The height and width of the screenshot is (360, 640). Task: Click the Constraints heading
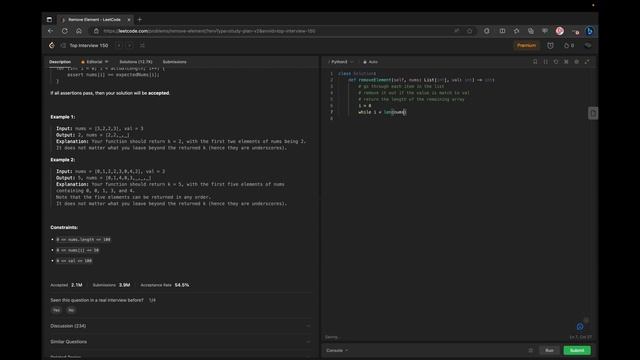pyautogui.click(x=64, y=227)
